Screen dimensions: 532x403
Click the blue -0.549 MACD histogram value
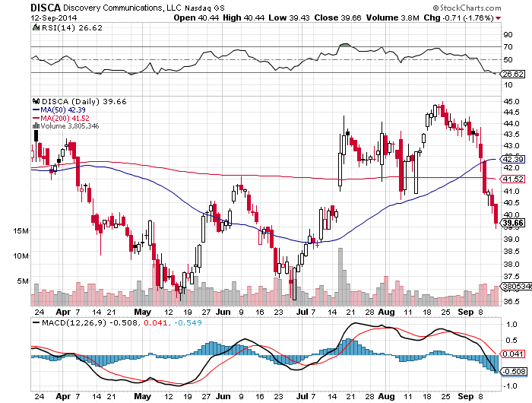click(188, 322)
